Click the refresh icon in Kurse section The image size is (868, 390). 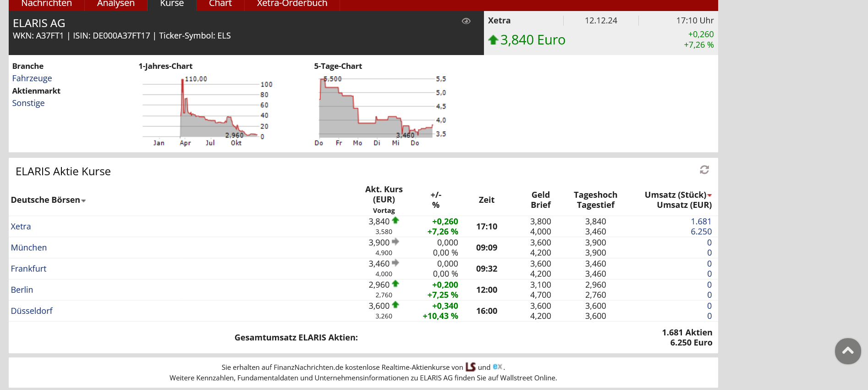point(704,170)
